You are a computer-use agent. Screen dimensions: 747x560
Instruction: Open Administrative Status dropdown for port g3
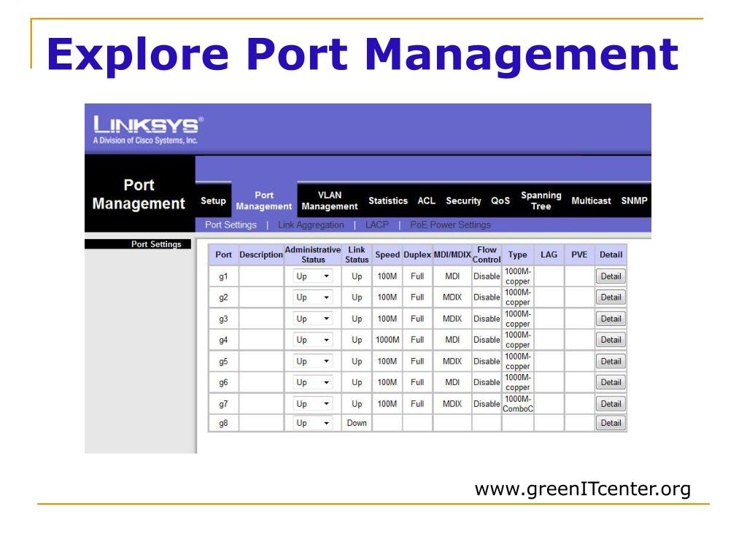[x=312, y=319]
